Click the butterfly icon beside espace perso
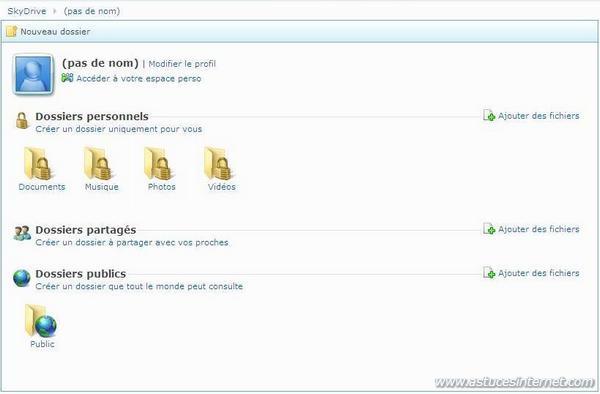This screenshot has width=600, height=394. point(67,78)
